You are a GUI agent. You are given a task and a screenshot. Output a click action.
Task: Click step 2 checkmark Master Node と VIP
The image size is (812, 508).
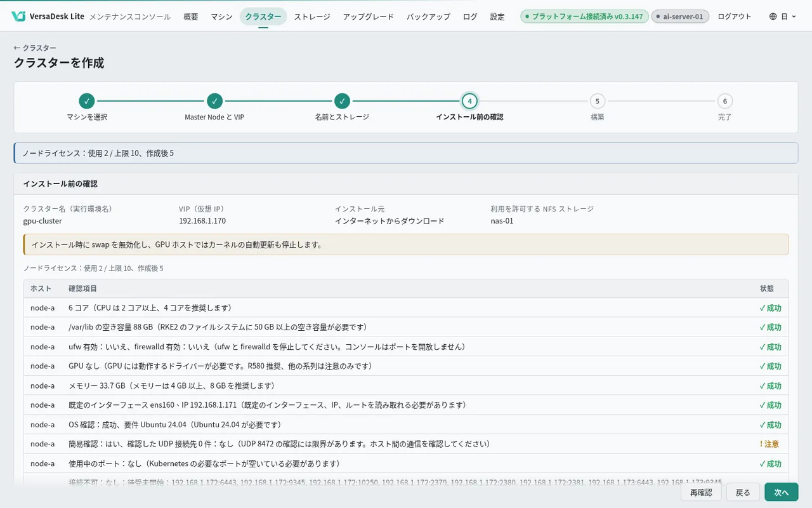pyautogui.click(x=214, y=101)
